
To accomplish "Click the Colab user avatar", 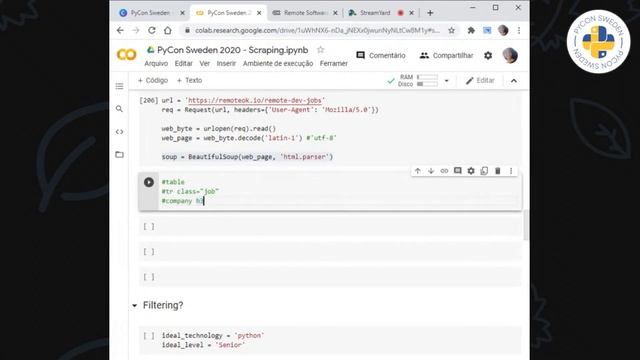I will point(510,56).
